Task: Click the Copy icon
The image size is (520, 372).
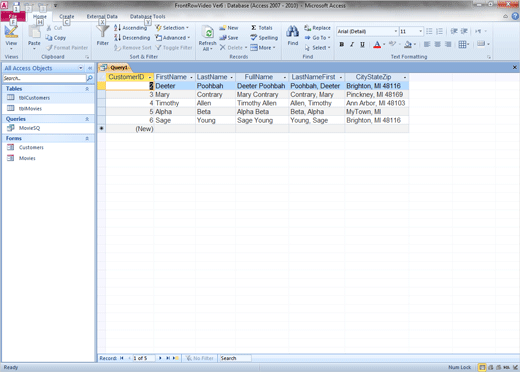Action: tap(49, 38)
